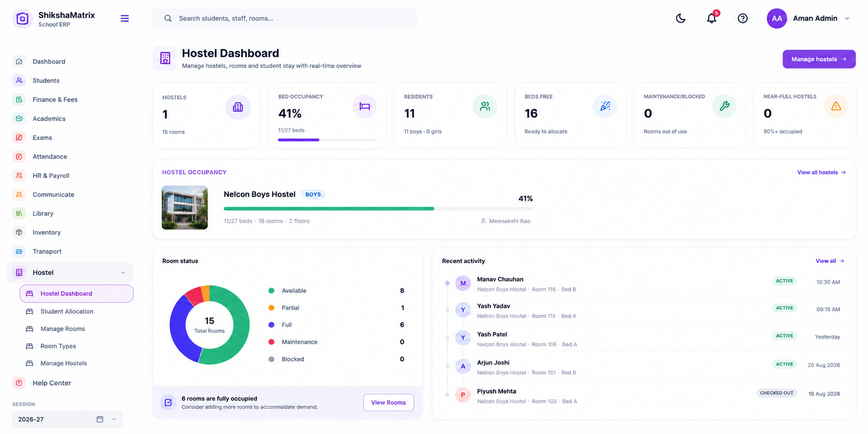Screen dimensions: 868x434
Task: Click the ShikshaMatrix logo icon
Action: pos(22,19)
